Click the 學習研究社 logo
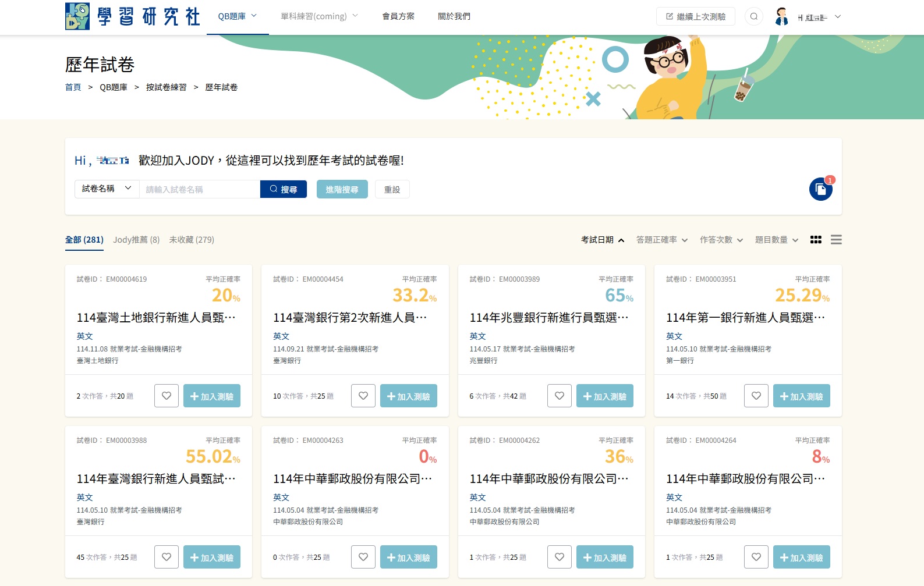924x586 pixels. [x=133, y=16]
